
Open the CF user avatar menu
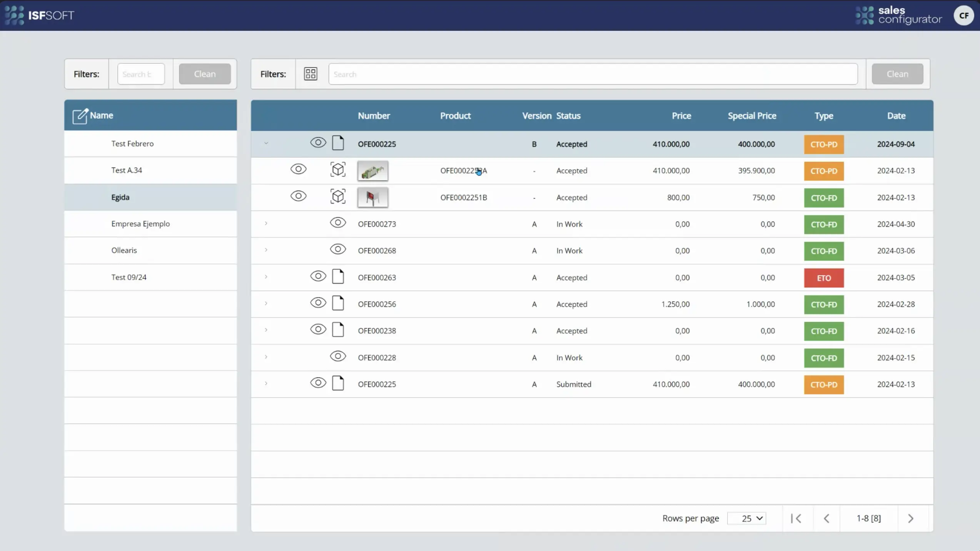tap(963, 15)
